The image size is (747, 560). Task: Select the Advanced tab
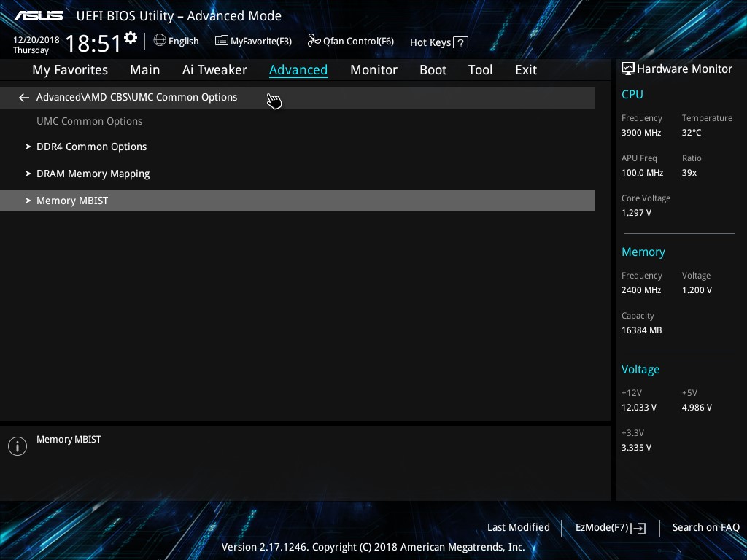click(x=298, y=70)
